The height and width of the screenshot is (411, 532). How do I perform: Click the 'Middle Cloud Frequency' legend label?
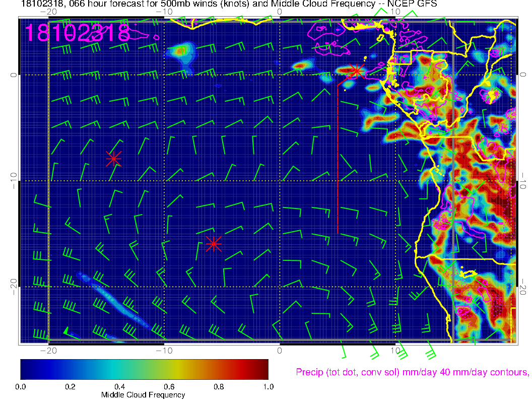click(x=143, y=395)
